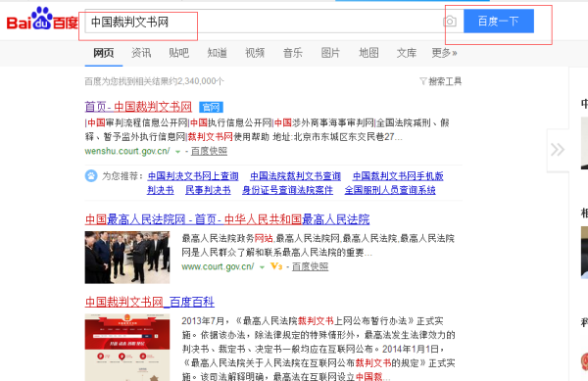Expand the right sidebar double-chevron arrow
Viewport: 588px width, 381px height.
(558, 150)
